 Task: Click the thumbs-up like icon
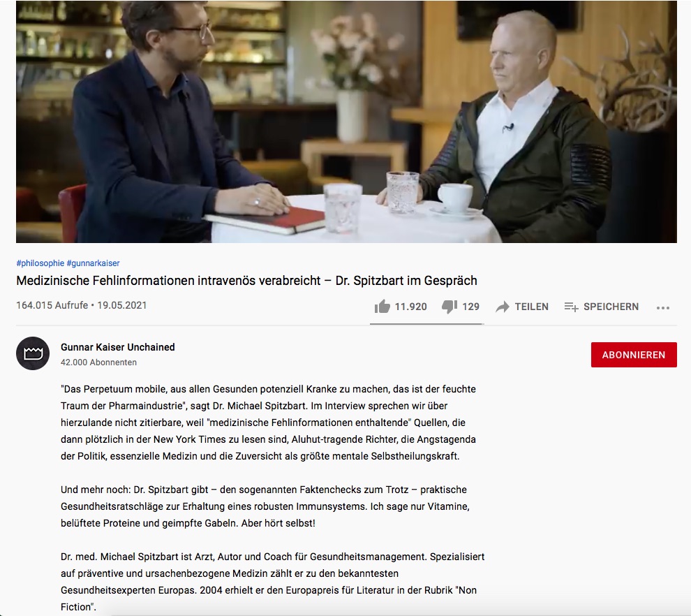pyautogui.click(x=382, y=307)
